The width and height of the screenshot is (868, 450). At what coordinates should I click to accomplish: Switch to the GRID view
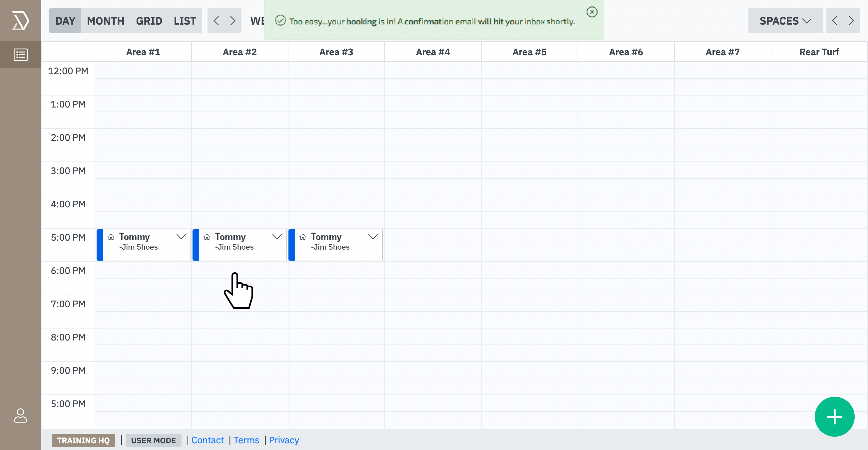[149, 21]
